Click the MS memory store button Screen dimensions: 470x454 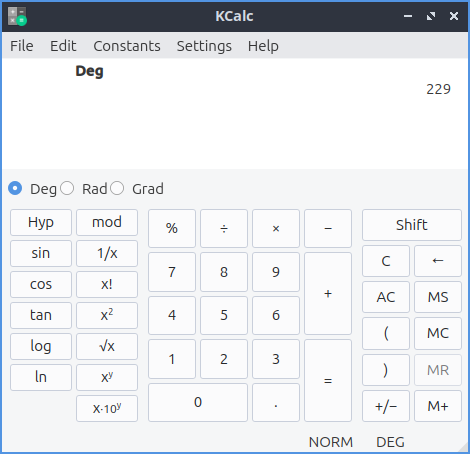pos(438,297)
